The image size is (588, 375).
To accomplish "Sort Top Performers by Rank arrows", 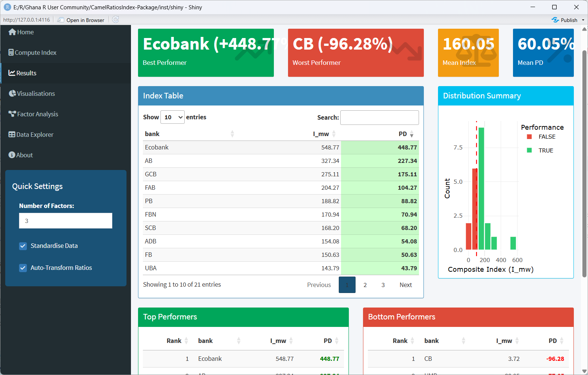I will (x=186, y=341).
